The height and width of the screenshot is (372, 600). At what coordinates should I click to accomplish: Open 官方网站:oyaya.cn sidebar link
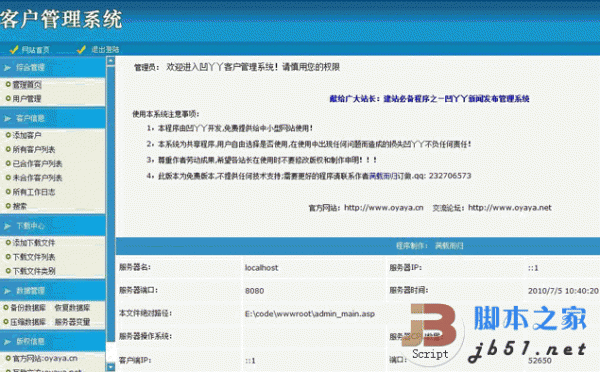coord(45,359)
